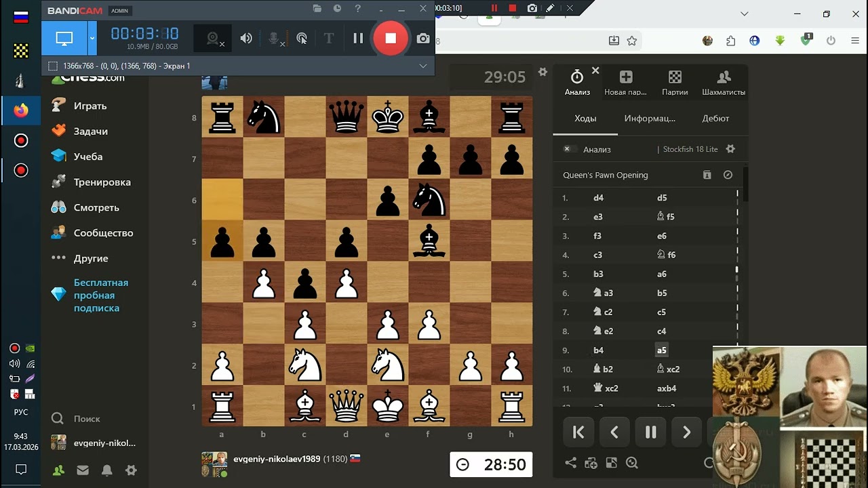This screenshot has height=488, width=868.
Task: Toggle Bandicam webcam overlay icon
Action: click(214, 39)
